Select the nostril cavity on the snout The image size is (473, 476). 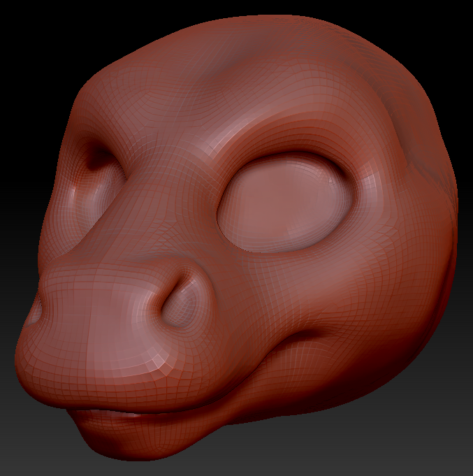click(180, 303)
